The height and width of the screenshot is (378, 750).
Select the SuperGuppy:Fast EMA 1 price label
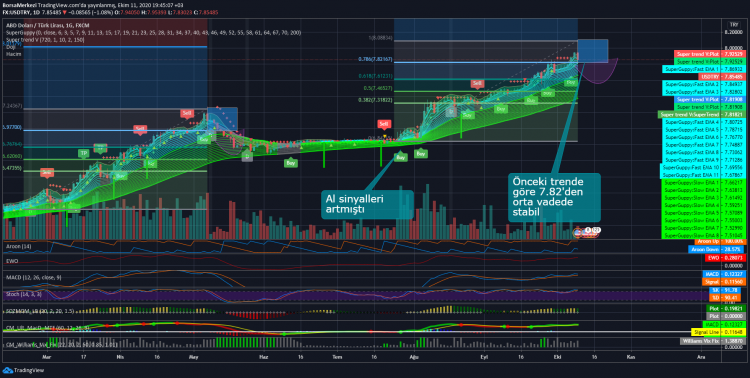[704, 69]
